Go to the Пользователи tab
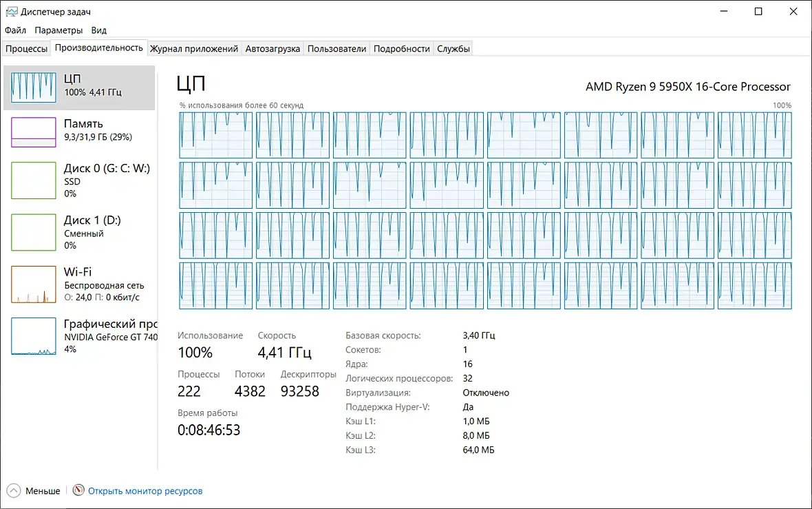Viewport: 812px width, 509px height. (x=336, y=49)
